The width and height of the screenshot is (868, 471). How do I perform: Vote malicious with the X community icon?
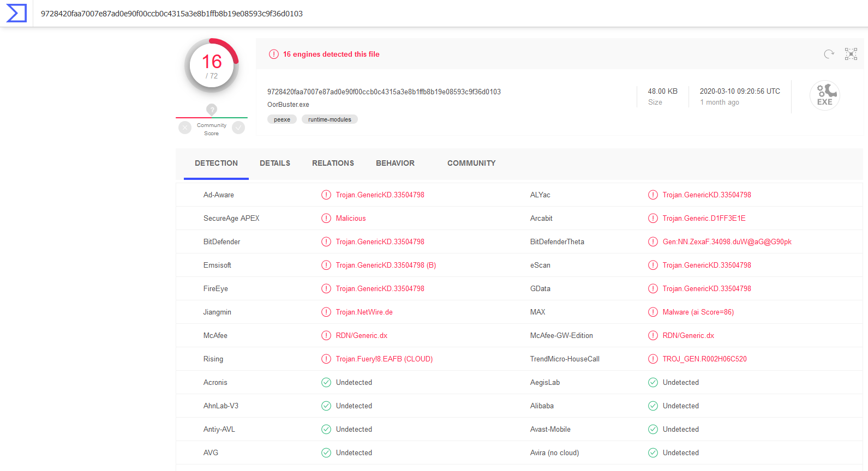[x=185, y=128]
